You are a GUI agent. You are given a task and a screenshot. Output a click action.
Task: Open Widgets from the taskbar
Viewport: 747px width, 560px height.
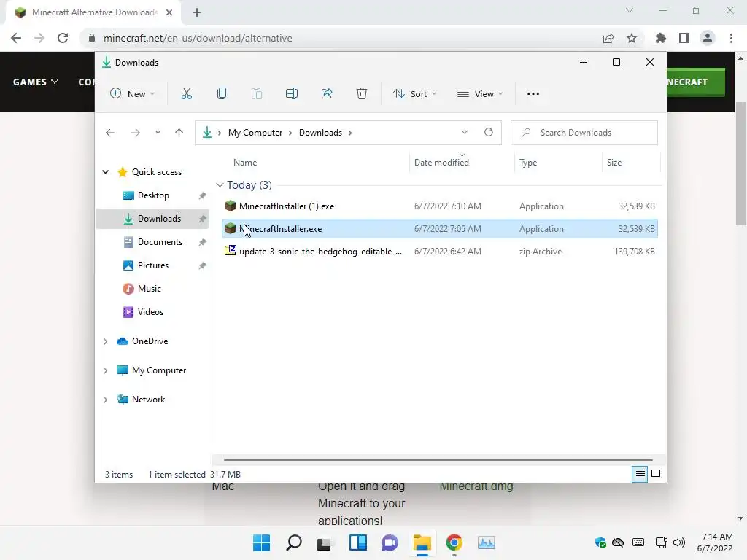(x=357, y=542)
